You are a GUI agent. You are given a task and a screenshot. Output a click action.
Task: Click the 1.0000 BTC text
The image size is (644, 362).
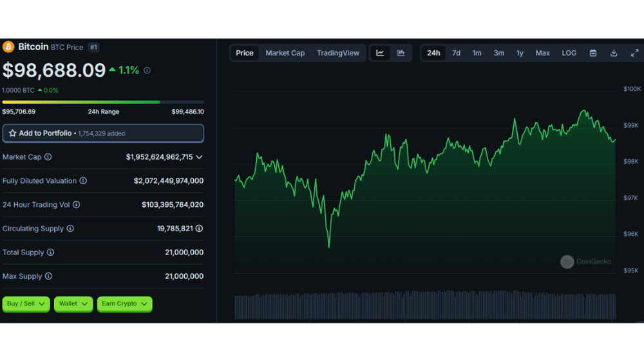coord(19,90)
